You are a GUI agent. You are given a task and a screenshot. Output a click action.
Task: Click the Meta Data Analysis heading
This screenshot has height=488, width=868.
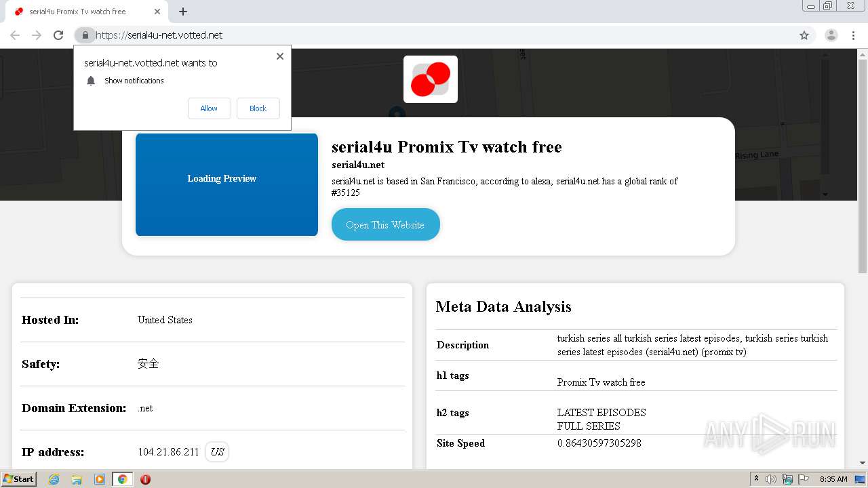point(504,306)
